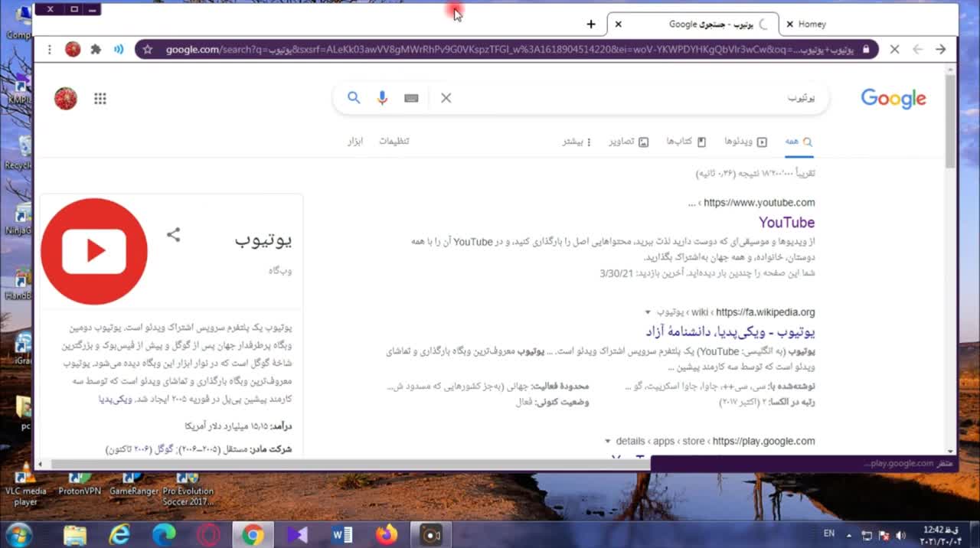Expand the Wikipedia result dropdown arrow
Screen dimensions: 980x548
[x=648, y=312]
